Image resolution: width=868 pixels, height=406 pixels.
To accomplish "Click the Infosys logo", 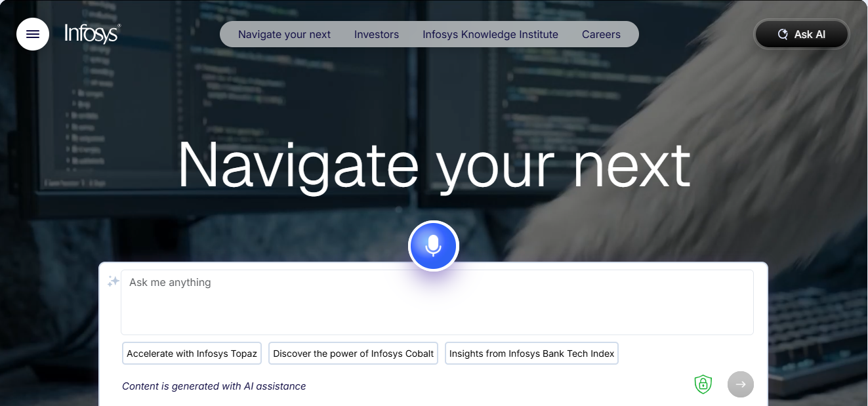I will tap(93, 33).
